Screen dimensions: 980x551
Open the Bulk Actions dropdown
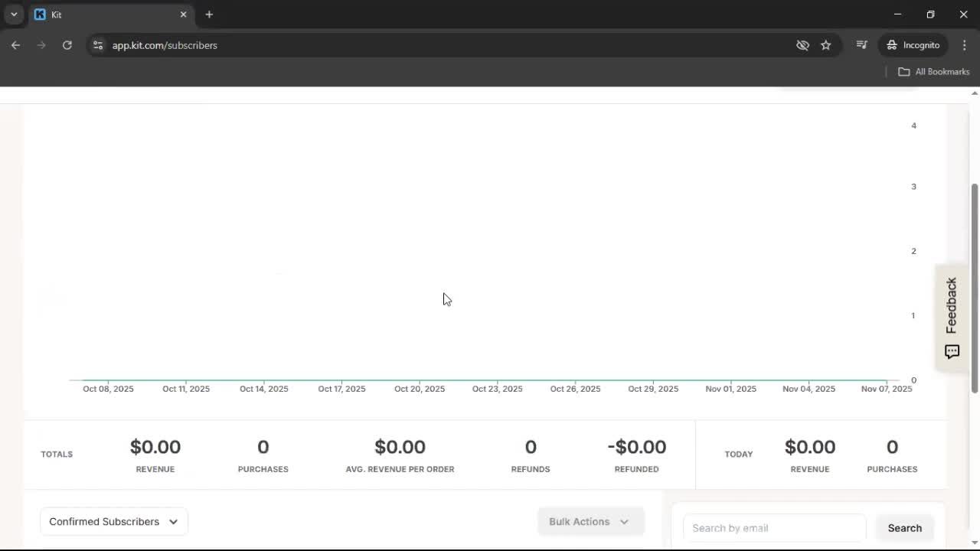click(x=590, y=521)
